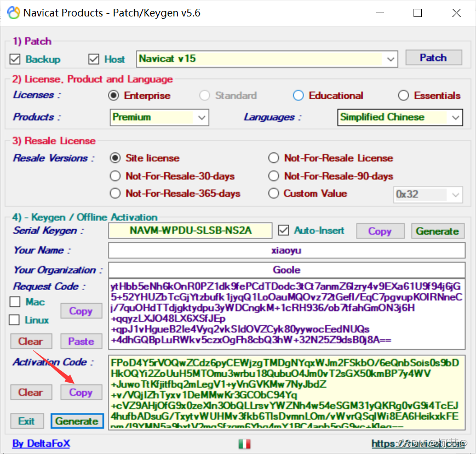Click Generate button beside Exit
Viewport: 476px width, 454px height.
pyautogui.click(x=77, y=421)
